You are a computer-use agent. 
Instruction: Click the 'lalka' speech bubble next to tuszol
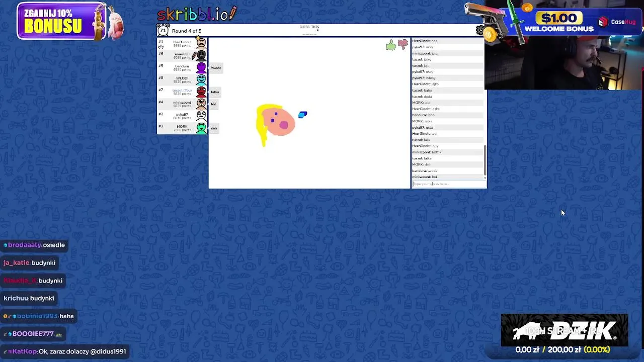click(215, 92)
